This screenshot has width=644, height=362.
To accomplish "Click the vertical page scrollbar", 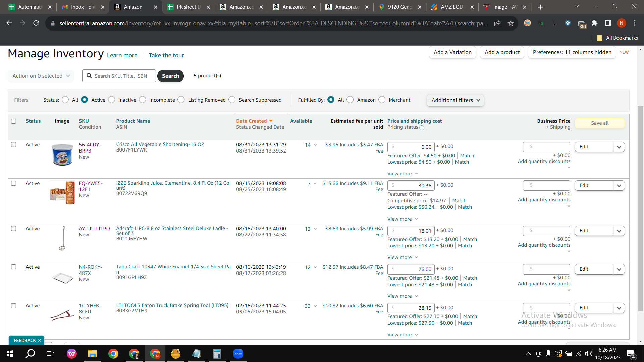I will 640,208.
